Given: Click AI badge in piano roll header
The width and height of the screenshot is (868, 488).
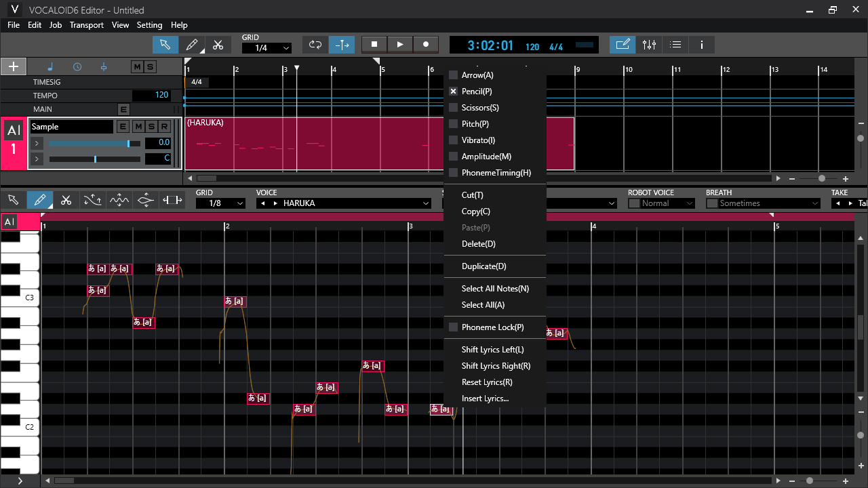Looking at the screenshot, I should [x=9, y=222].
